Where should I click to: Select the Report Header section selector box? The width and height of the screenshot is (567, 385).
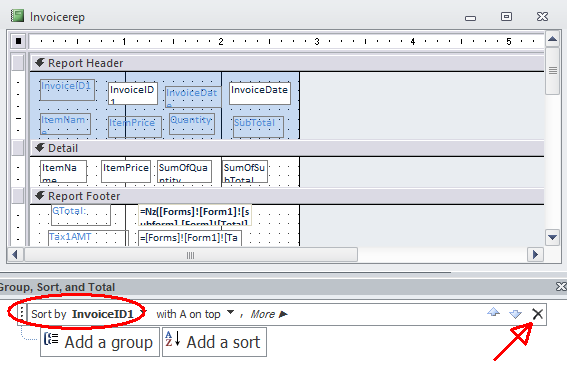pyautogui.click(x=18, y=63)
